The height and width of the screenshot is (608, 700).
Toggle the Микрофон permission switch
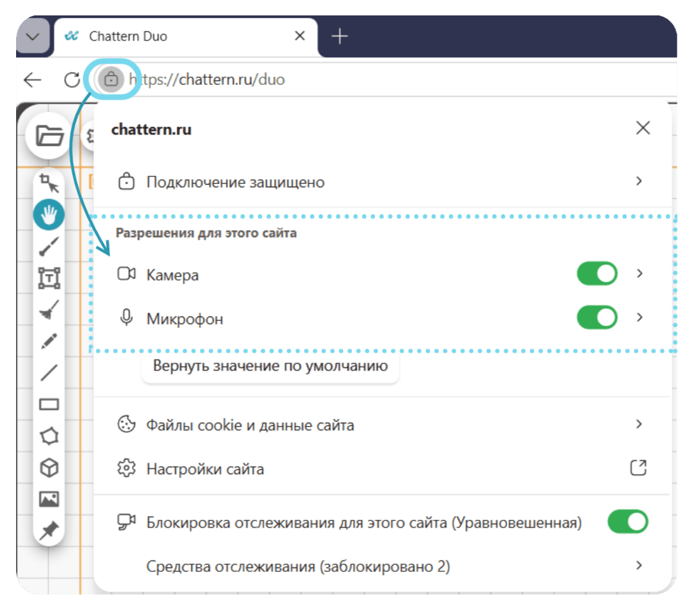point(597,317)
